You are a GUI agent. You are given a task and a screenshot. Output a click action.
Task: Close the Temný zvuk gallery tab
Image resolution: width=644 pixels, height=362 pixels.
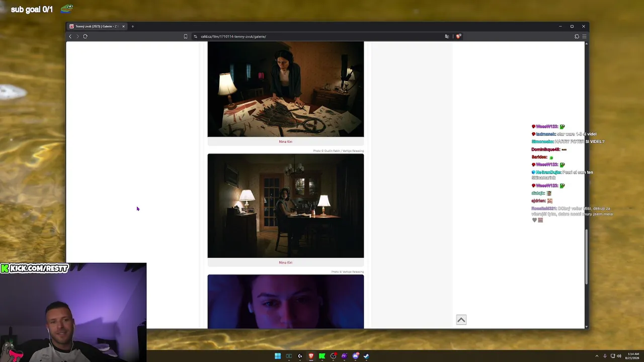click(x=123, y=26)
